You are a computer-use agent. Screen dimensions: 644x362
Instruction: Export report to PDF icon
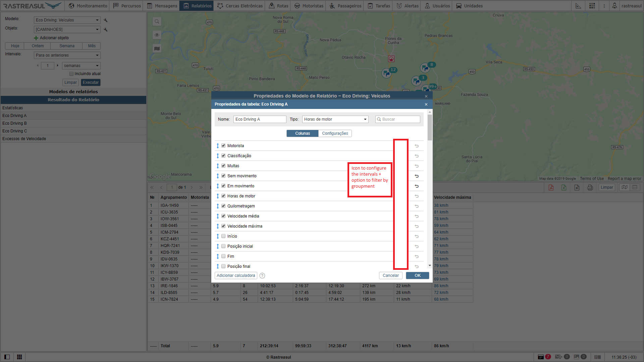click(x=551, y=187)
